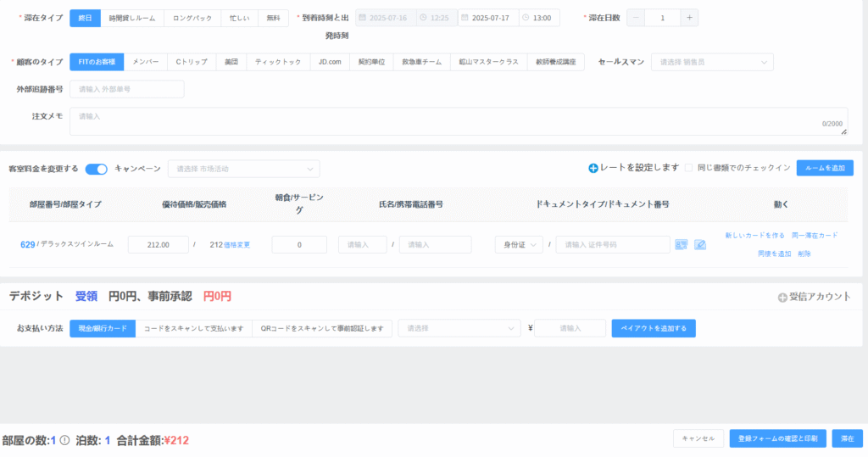Click the 212.00 price input field
The image size is (868, 457).
click(x=159, y=244)
